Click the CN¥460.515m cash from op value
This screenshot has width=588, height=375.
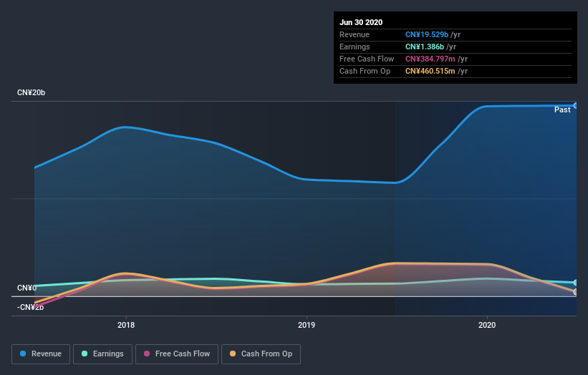[x=430, y=71]
